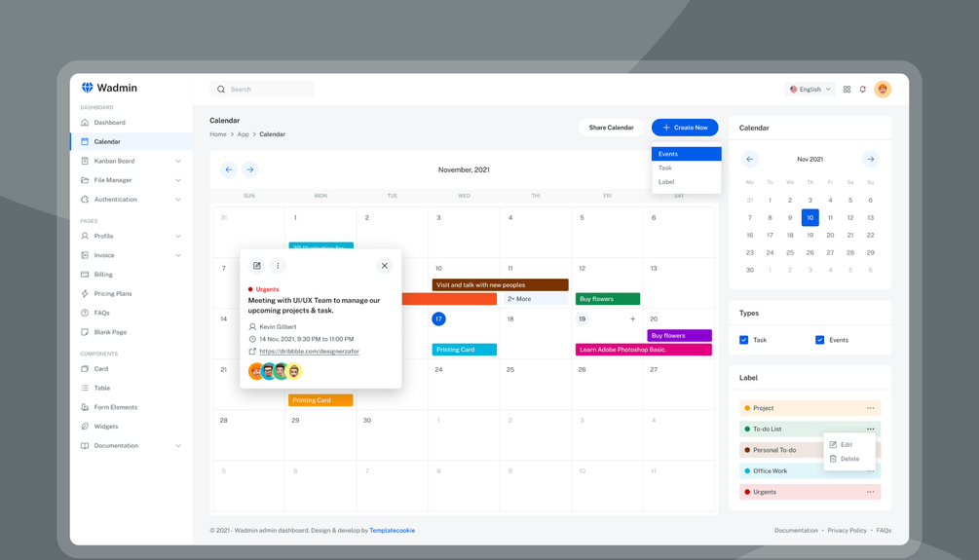The height and width of the screenshot is (560, 979).
Task: Open the Billing page icon
Action: 85,275
